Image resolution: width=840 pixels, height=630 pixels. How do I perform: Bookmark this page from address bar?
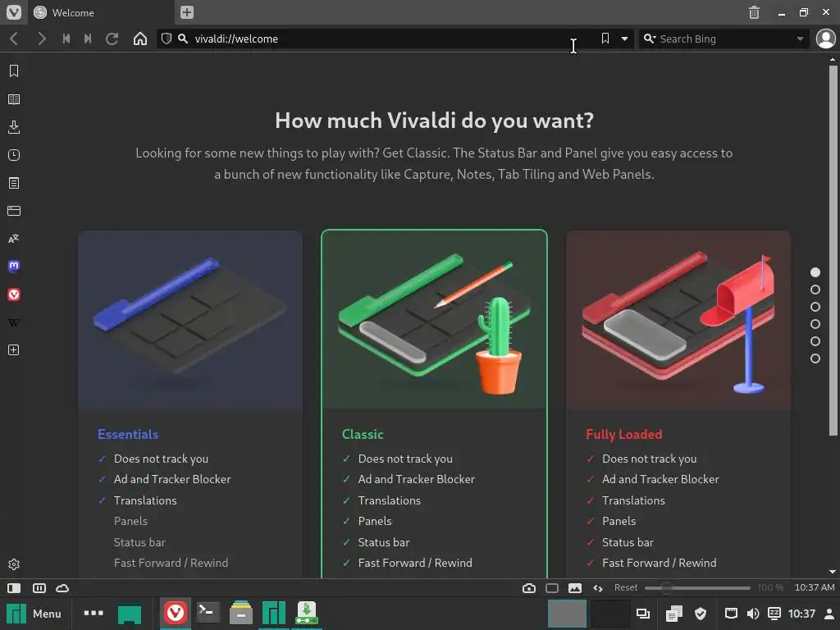pos(605,39)
